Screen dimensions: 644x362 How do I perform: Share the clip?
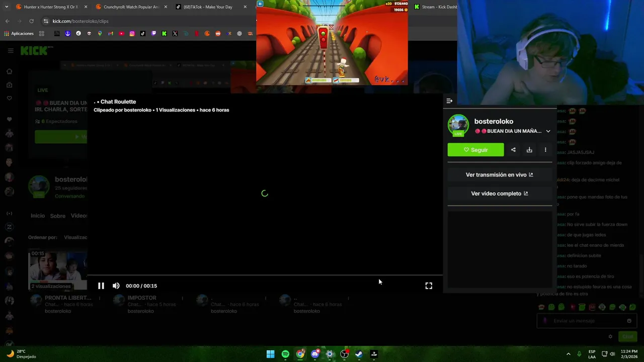513,150
